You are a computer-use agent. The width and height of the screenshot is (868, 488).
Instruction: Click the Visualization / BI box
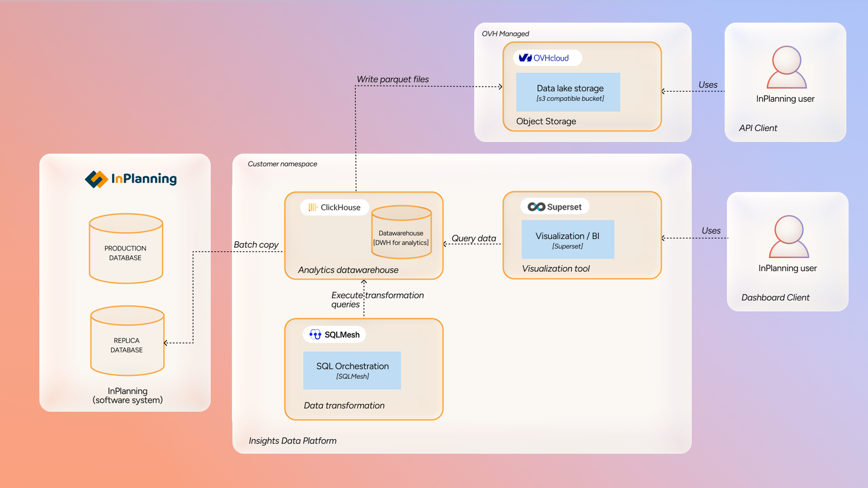(x=568, y=239)
